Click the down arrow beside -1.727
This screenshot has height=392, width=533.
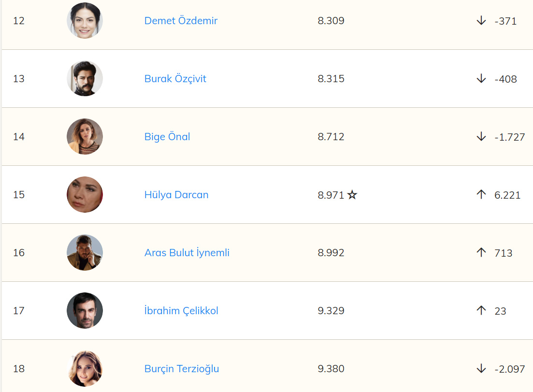coord(481,137)
